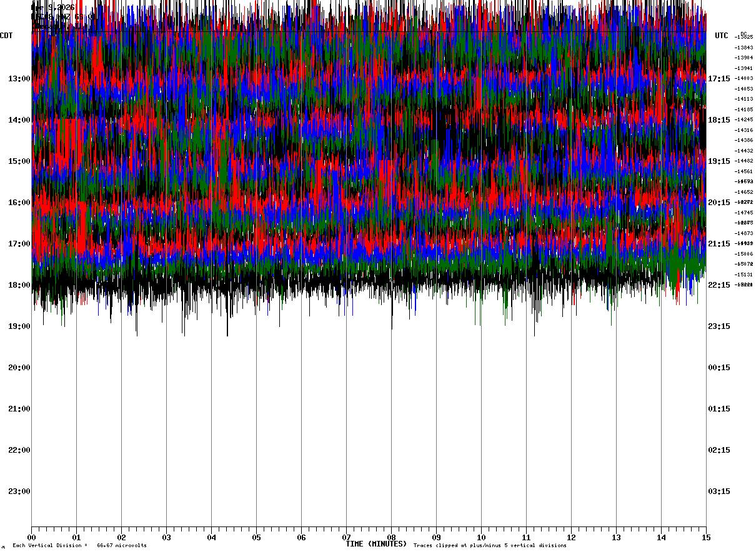This screenshot has height=554, width=756.
Task: Click the Traces clipped footnote text
Action: point(490,546)
